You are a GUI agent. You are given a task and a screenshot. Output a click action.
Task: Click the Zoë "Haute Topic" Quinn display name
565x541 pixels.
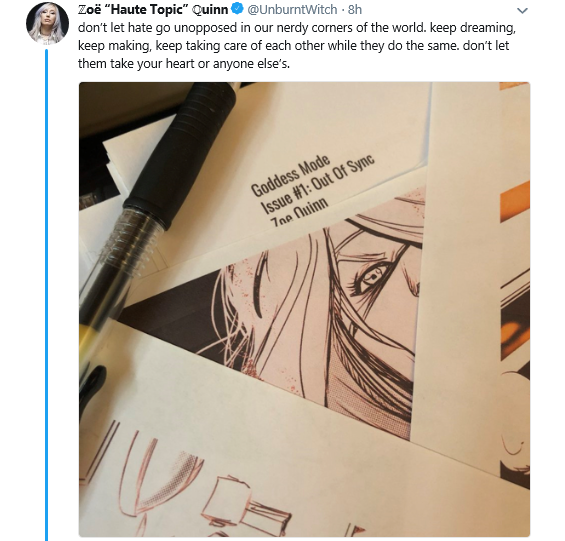pyautogui.click(x=153, y=9)
